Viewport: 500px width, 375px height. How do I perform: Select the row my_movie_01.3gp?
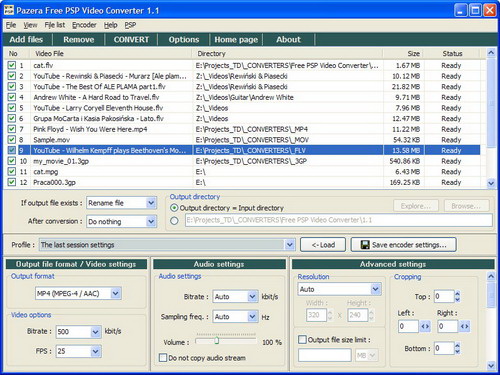243,161
